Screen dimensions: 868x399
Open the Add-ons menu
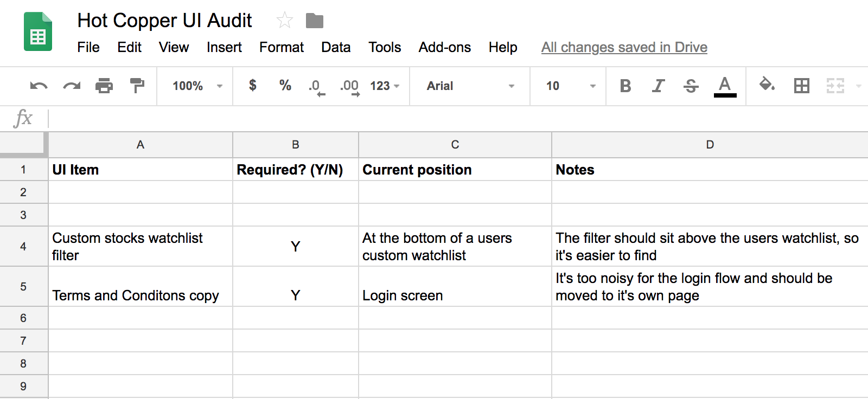point(444,47)
